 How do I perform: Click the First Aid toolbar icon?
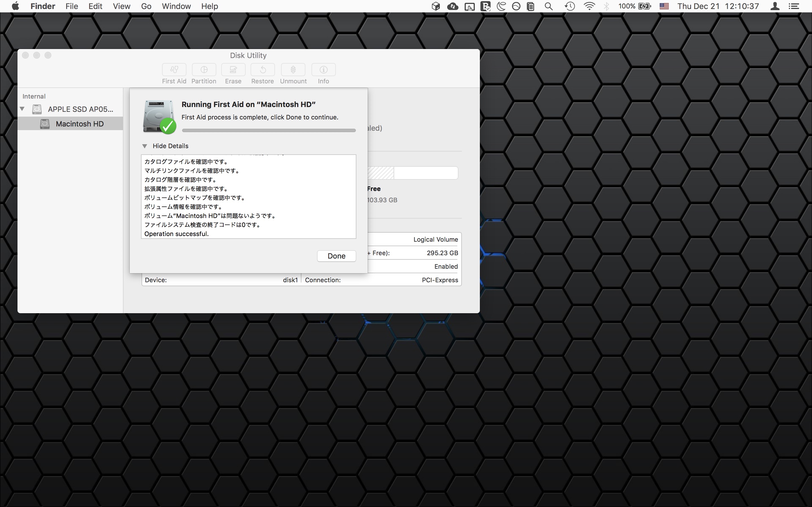click(x=174, y=70)
